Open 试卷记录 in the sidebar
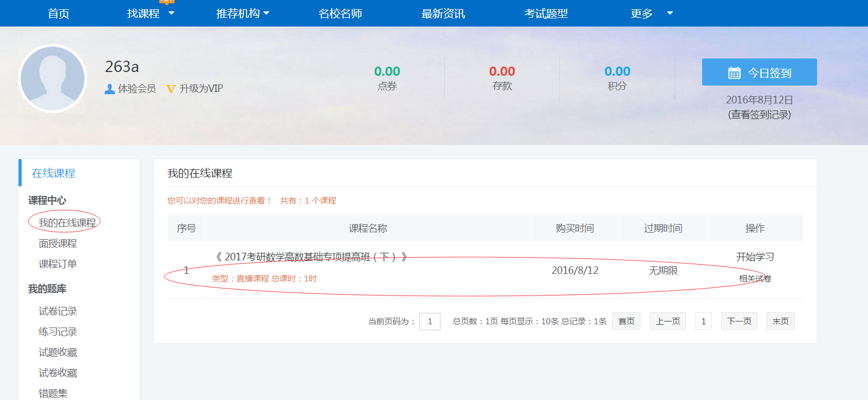The height and width of the screenshot is (400, 868). point(58,311)
